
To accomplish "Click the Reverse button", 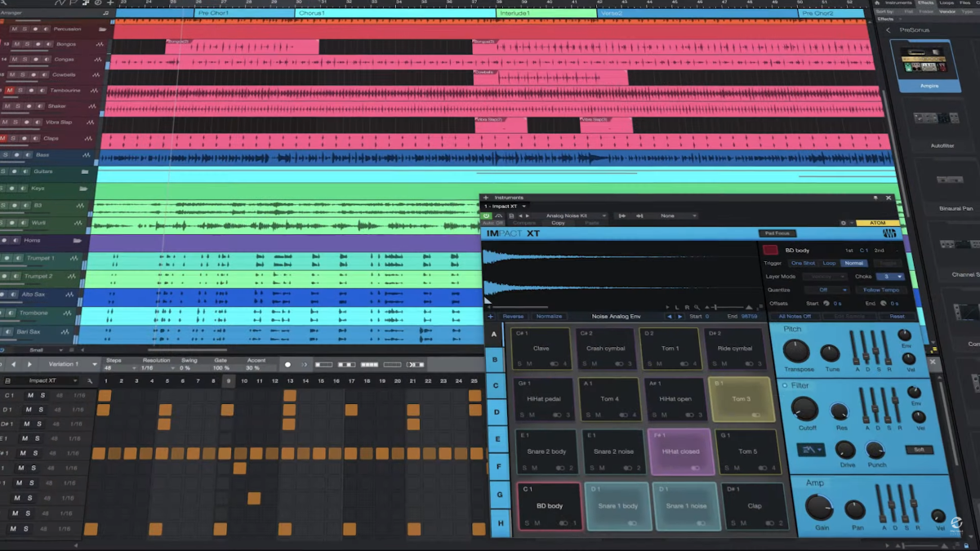I will click(513, 317).
